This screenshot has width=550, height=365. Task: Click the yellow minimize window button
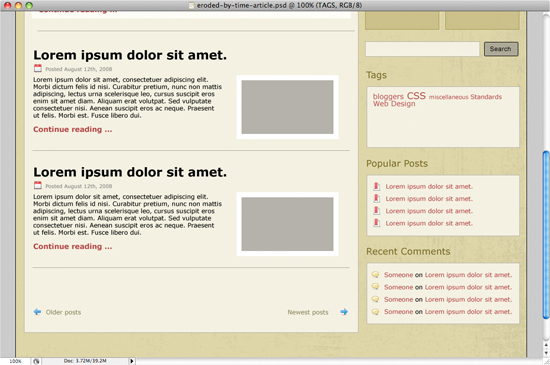[x=18, y=5]
